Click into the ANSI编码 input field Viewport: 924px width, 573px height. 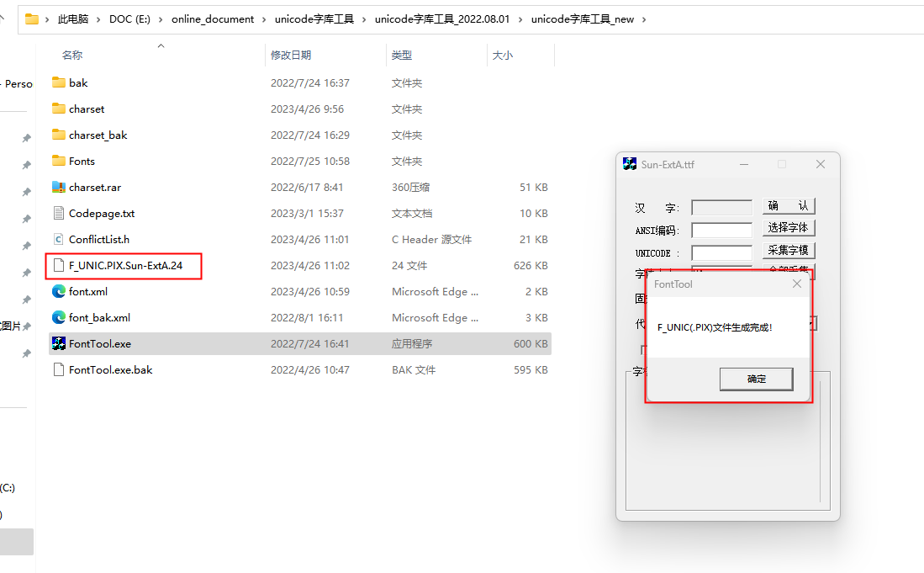(721, 231)
